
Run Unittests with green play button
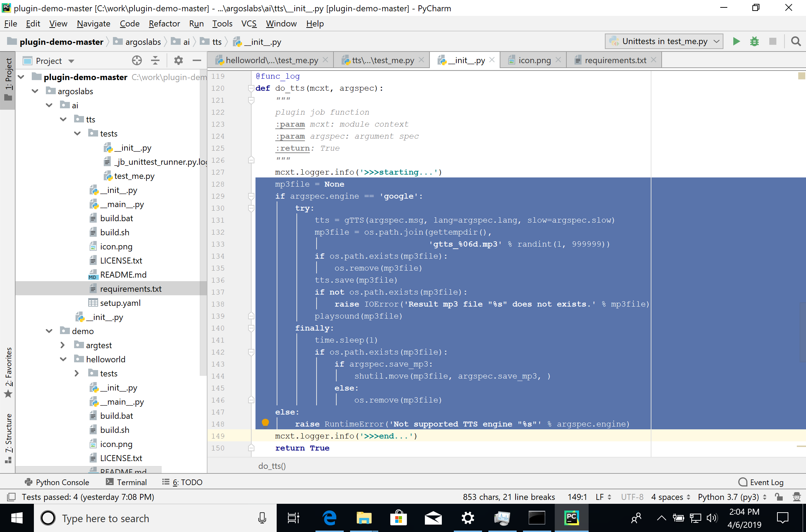736,42
